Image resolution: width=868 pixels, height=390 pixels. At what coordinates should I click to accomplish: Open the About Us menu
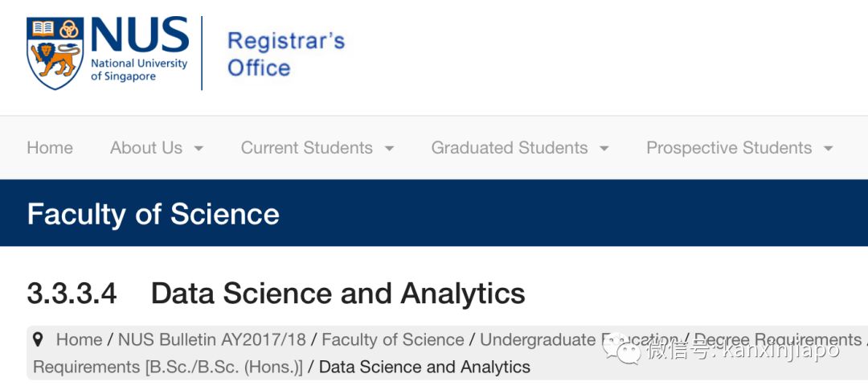click(146, 148)
